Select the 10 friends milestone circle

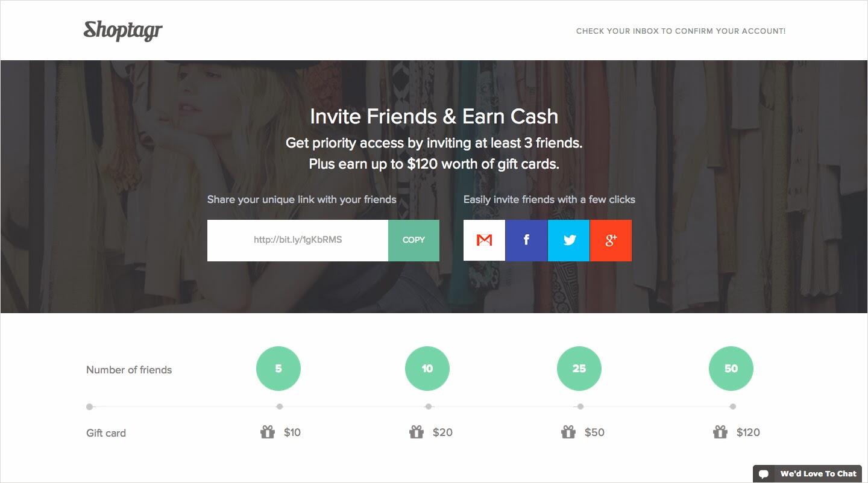(x=427, y=369)
